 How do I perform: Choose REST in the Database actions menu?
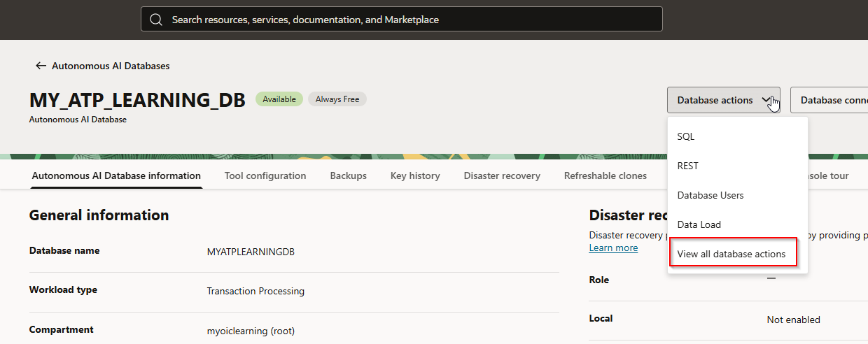click(x=687, y=166)
